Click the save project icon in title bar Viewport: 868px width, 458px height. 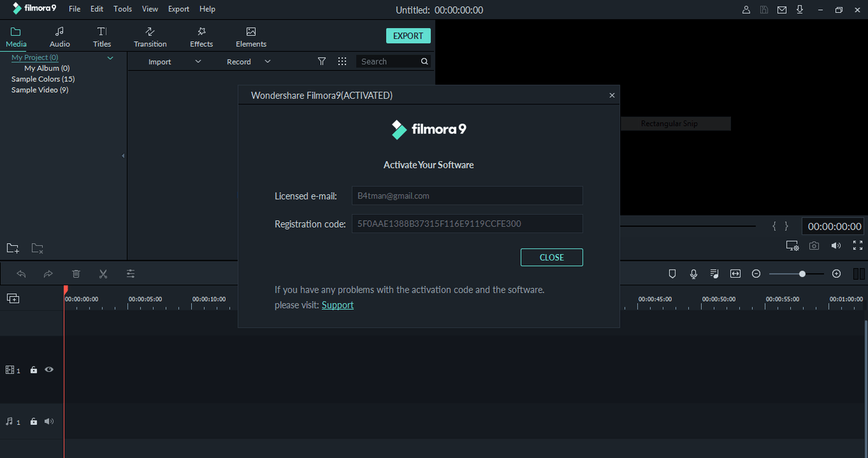coord(764,9)
